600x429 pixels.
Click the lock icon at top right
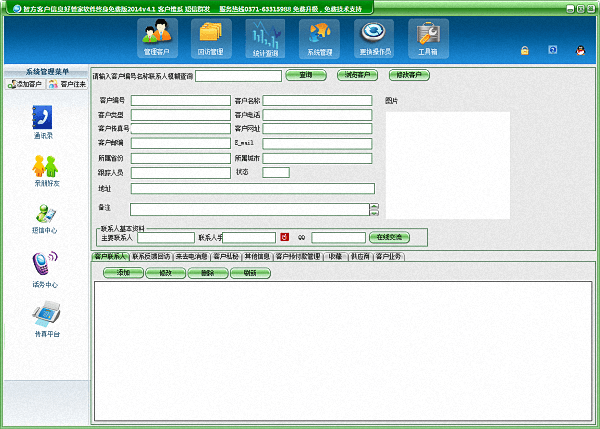click(524, 50)
